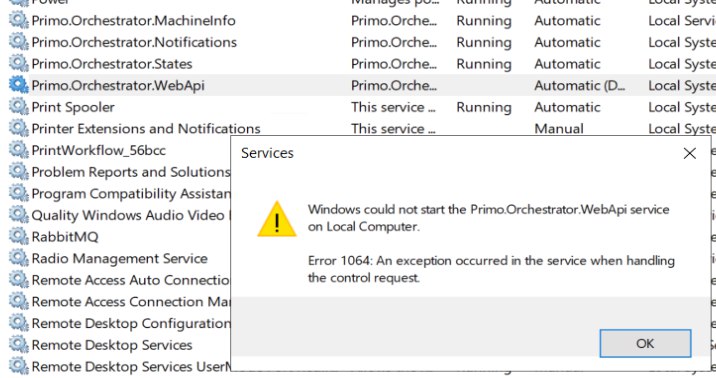Click the Automatic startup type of Print Spooler
Screen dimensions: 716x378
pos(567,107)
